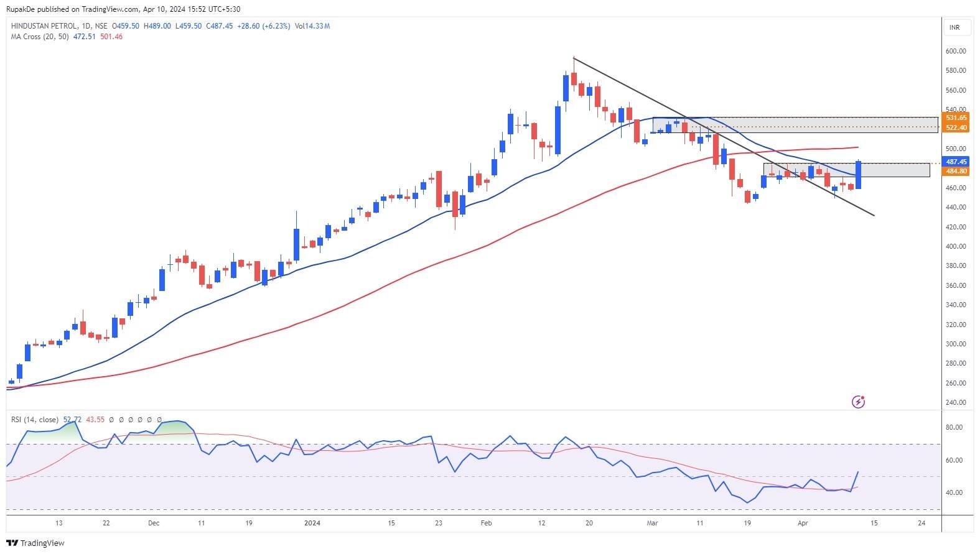Click the change value +28.60 (+6.23%)

[264, 26]
